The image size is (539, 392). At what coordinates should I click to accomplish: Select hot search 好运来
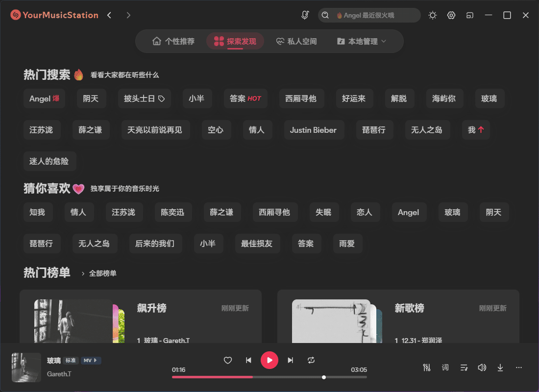tap(354, 98)
